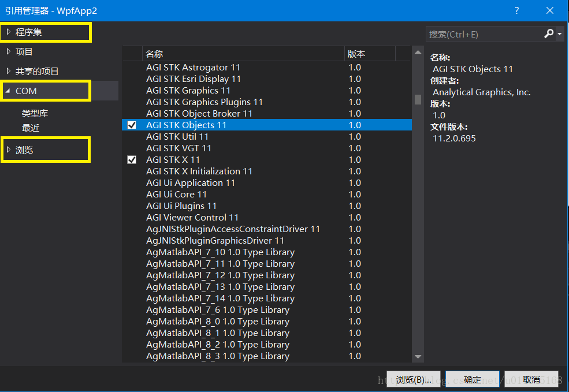
Task: Click scrollbar up arrow in list
Action: (418, 52)
